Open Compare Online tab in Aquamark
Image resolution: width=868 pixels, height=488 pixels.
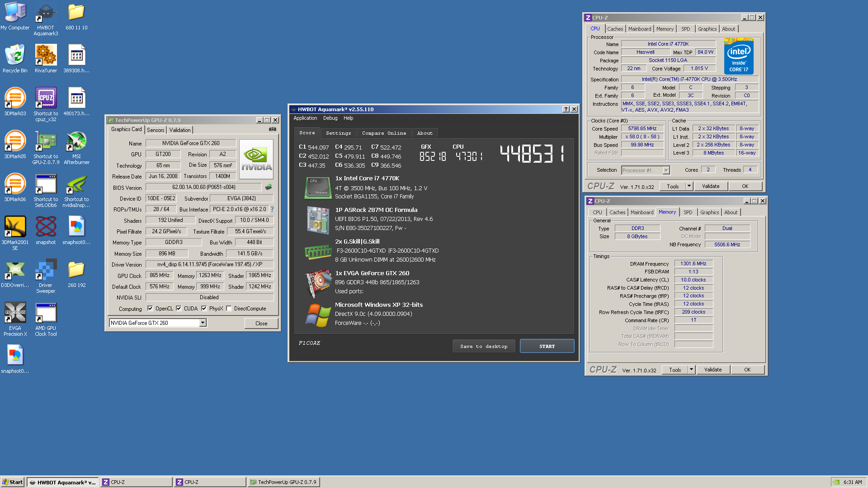tap(384, 133)
